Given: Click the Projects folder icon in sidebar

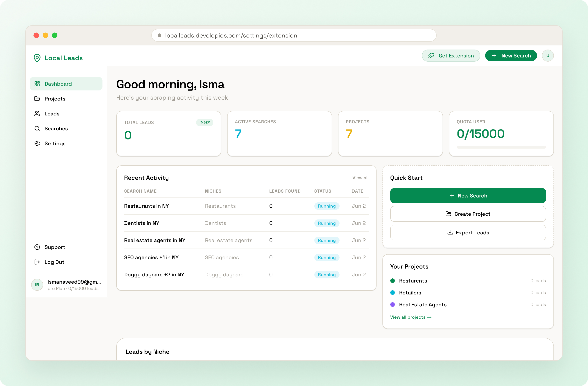Looking at the screenshot, I should coord(37,99).
